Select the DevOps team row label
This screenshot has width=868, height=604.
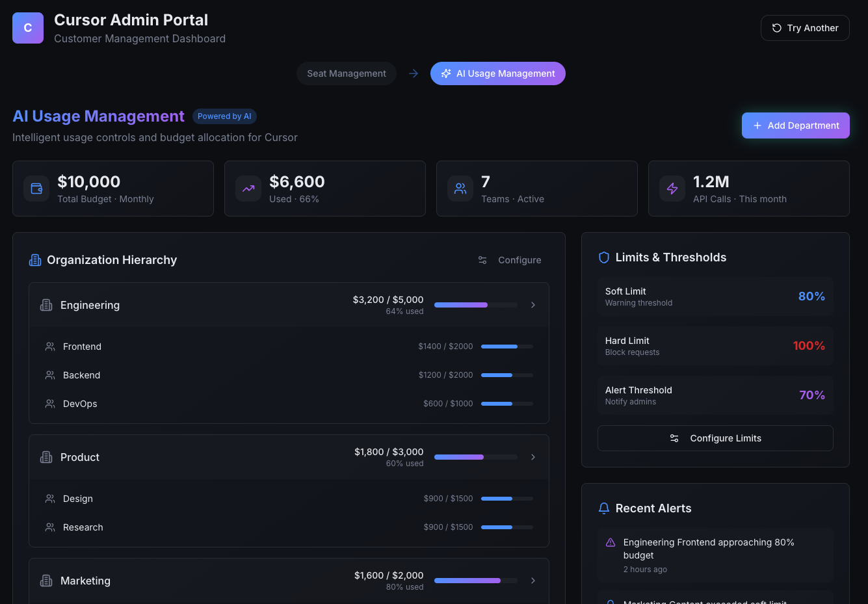click(80, 404)
